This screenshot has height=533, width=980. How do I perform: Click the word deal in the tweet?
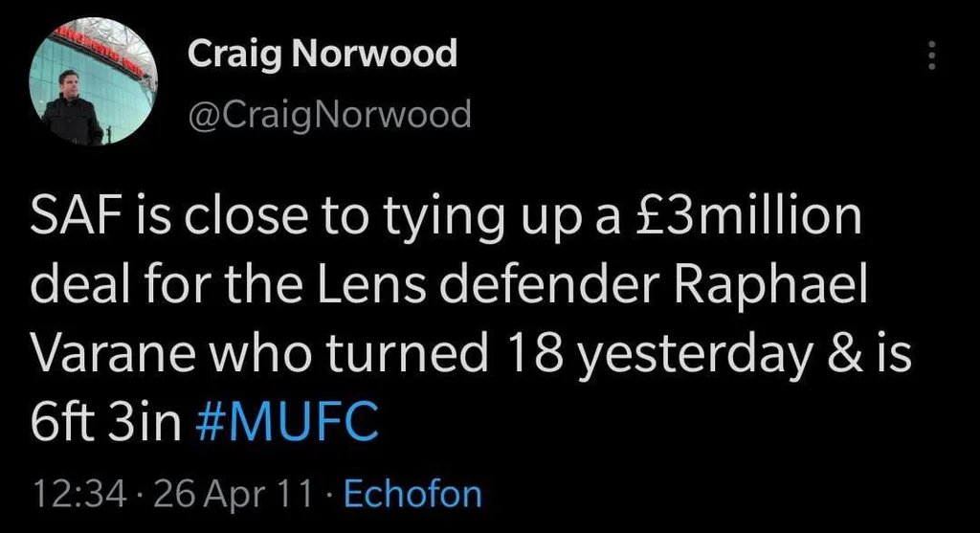coord(79,288)
